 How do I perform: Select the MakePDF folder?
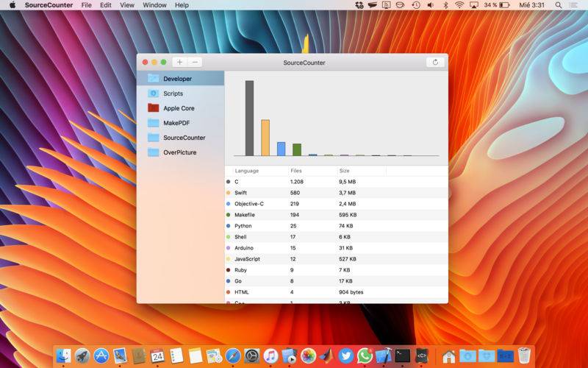tap(180, 123)
